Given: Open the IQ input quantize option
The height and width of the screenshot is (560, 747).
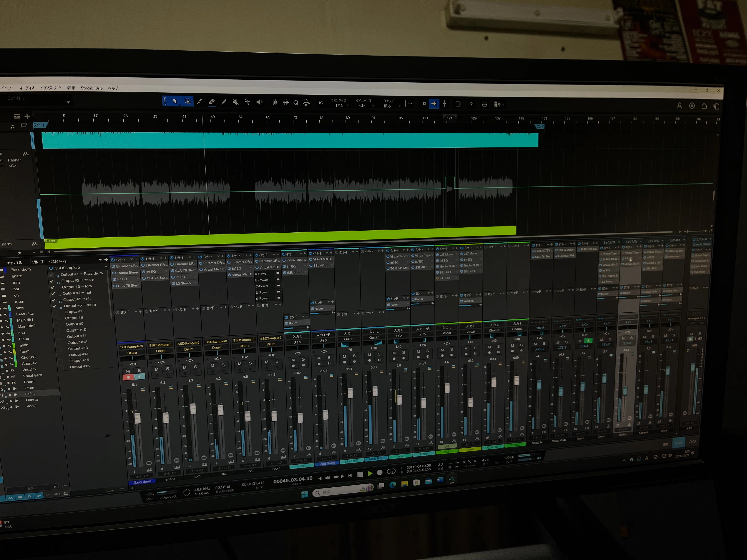Looking at the screenshot, I should pos(321,103).
